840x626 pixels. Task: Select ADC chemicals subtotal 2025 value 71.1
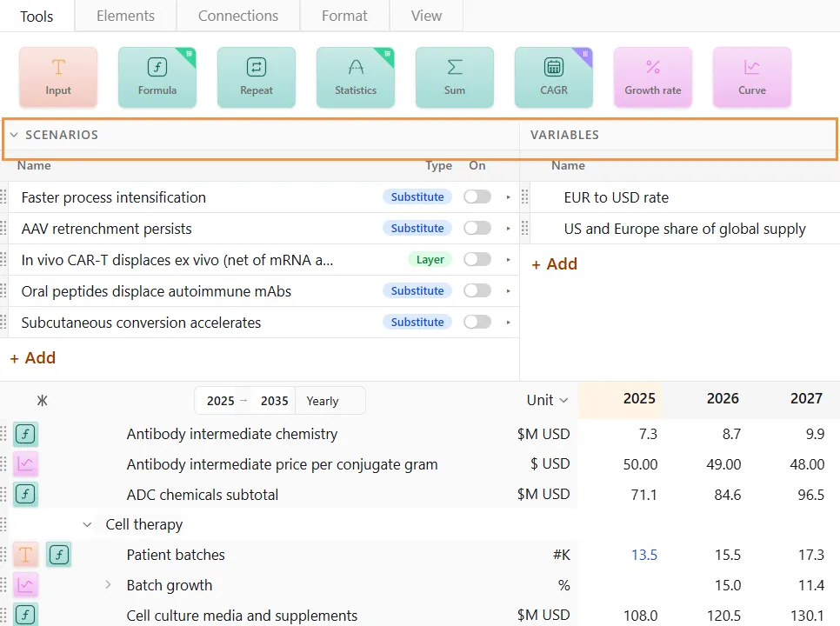643,494
